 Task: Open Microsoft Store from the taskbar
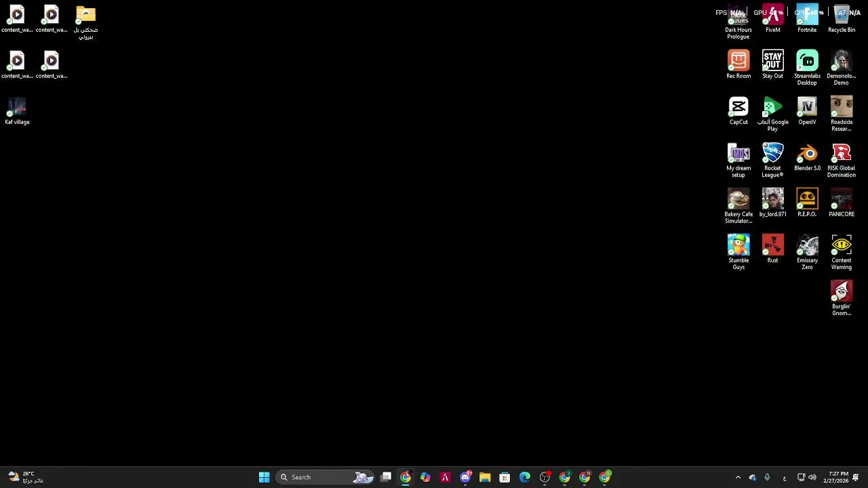505,477
